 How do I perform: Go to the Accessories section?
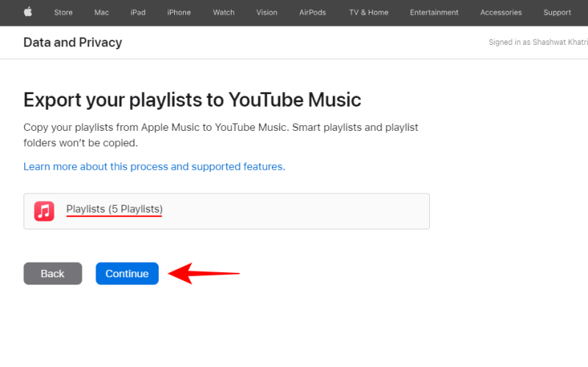[501, 13]
